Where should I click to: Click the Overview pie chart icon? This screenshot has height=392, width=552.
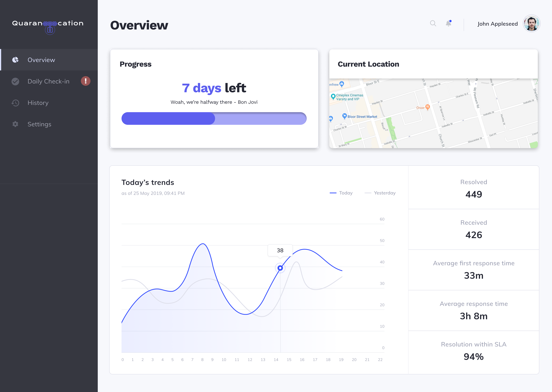coord(15,60)
